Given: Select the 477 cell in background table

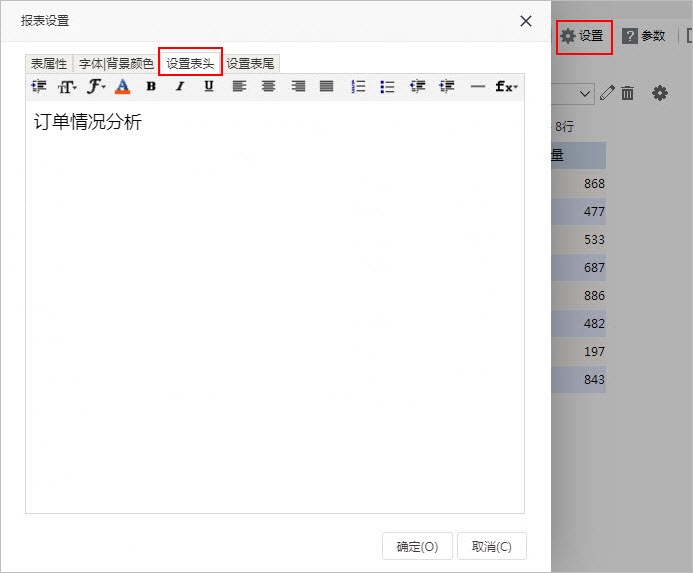Looking at the screenshot, I should 579,211.
